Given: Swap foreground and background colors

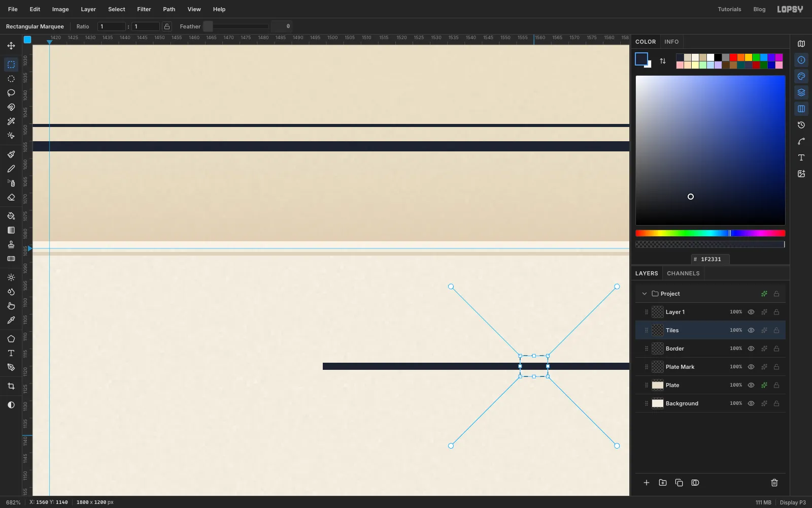Looking at the screenshot, I should pos(663,61).
